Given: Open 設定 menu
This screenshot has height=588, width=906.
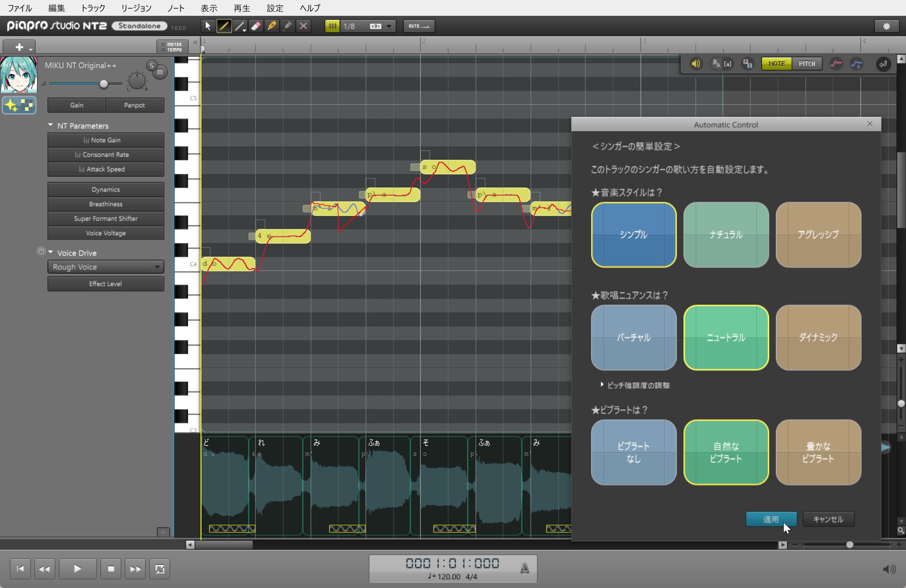Looking at the screenshot, I should [275, 8].
